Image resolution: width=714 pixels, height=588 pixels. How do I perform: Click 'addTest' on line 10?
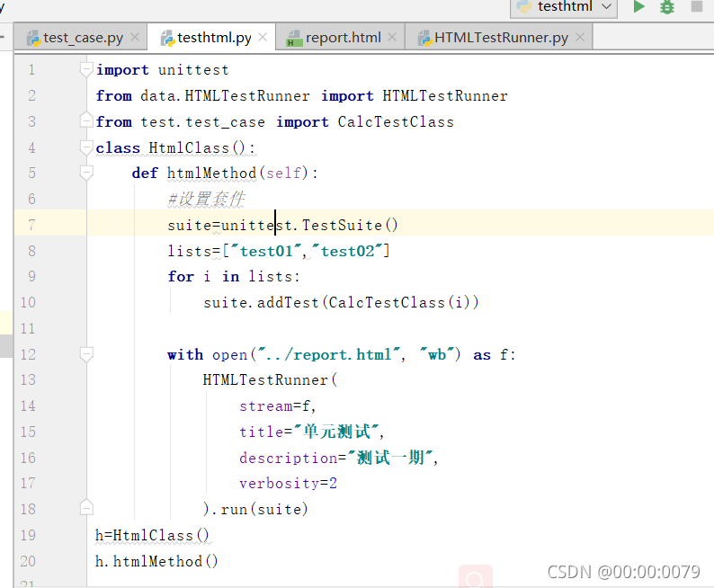coord(288,303)
